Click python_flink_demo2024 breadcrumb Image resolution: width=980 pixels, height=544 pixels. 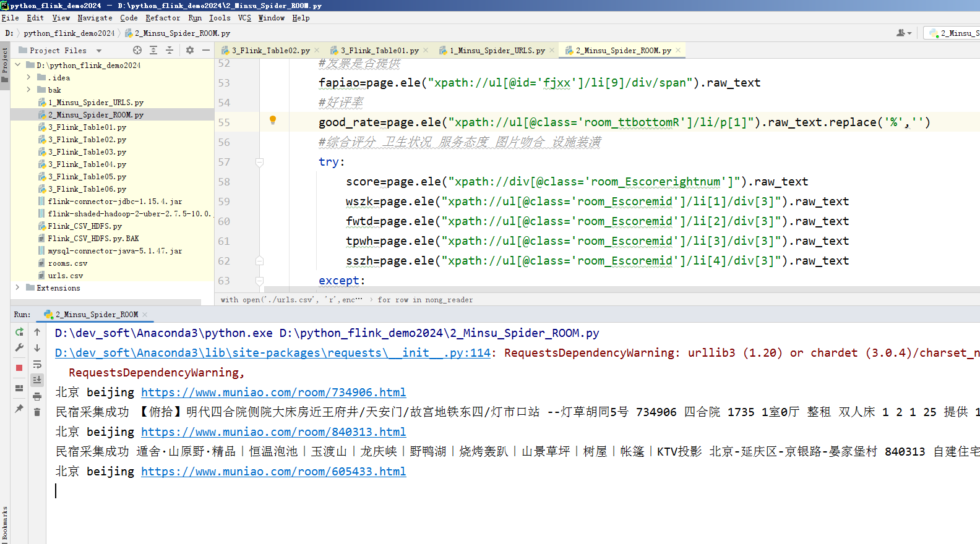[69, 33]
